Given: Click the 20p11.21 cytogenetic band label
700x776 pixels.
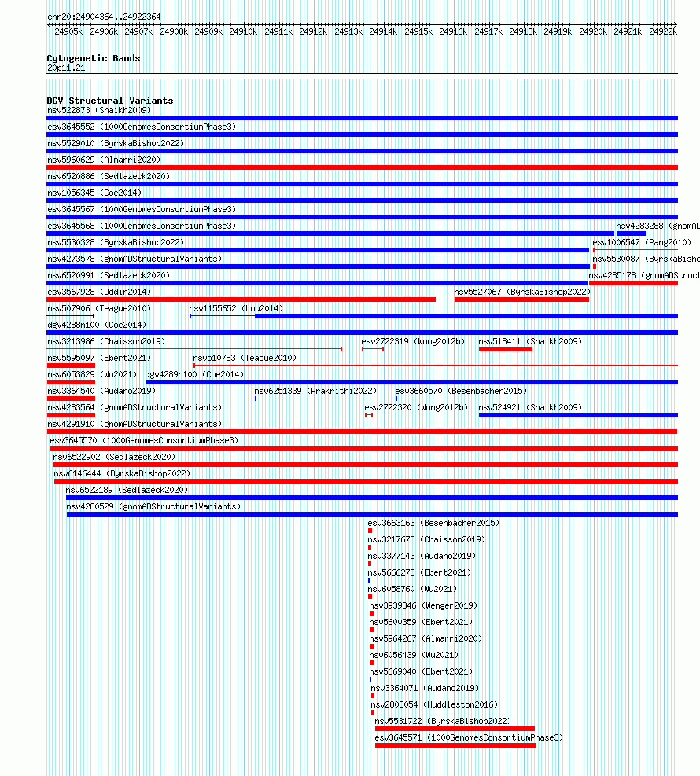Looking at the screenshot, I should [66, 68].
